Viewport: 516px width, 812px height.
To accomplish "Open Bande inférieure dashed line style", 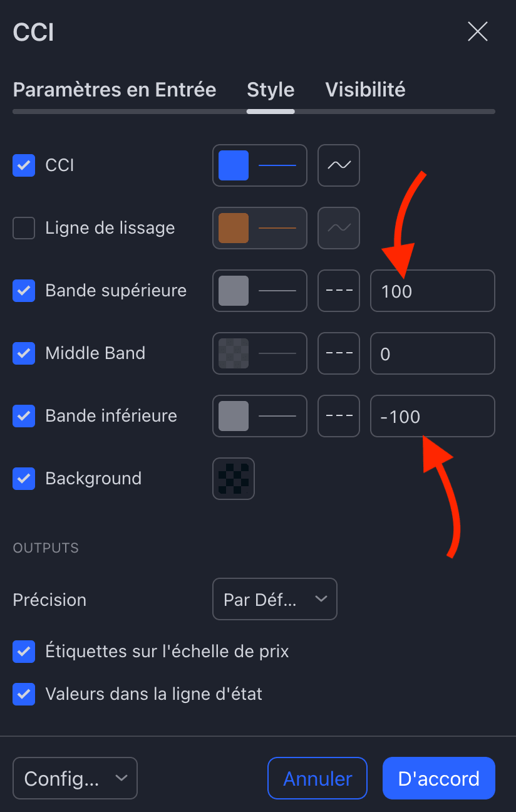I will [339, 416].
